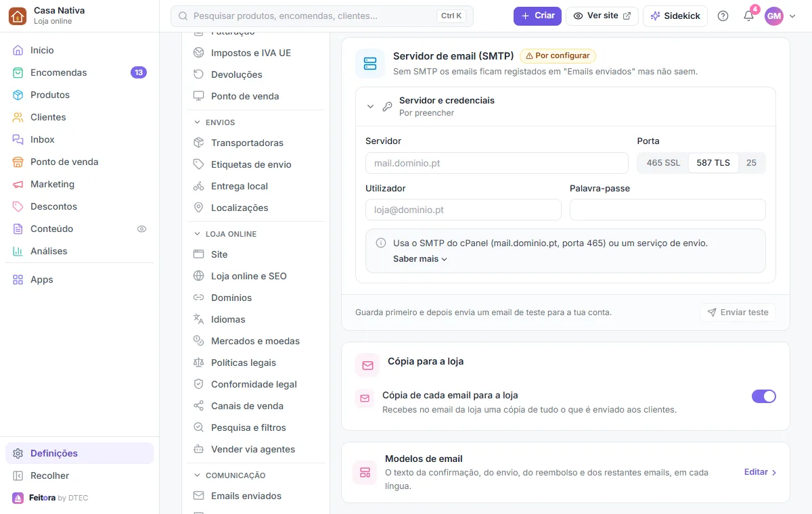Click the Casa Nativa store logo
Screen dimensions: 812x514
(x=18, y=16)
